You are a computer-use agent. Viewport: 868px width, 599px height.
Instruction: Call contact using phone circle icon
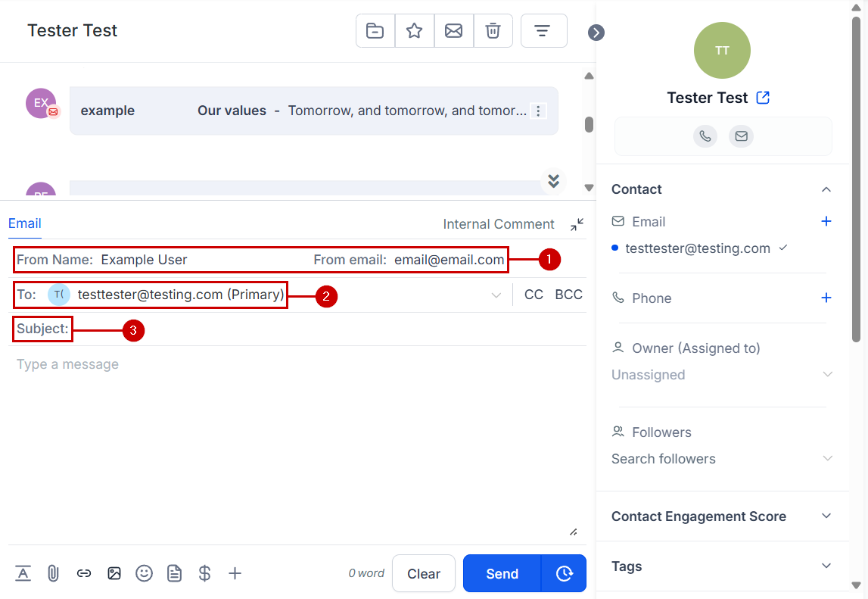(x=705, y=136)
